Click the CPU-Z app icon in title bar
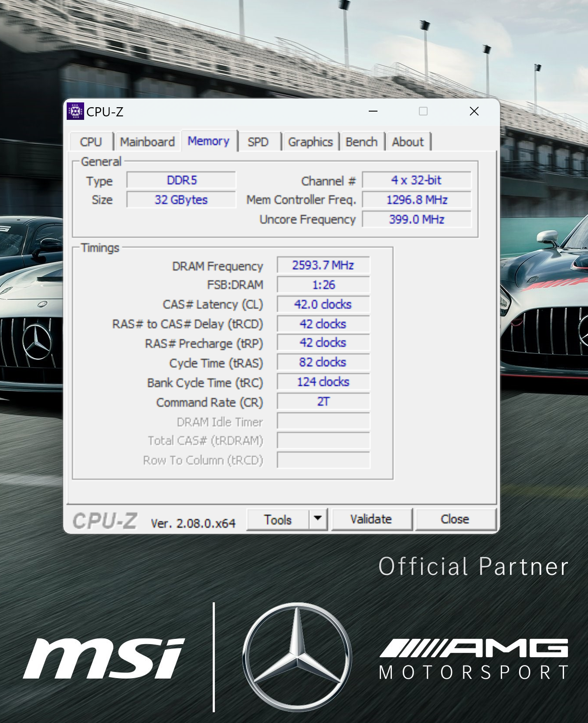The height and width of the screenshot is (723, 588). point(75,112)
